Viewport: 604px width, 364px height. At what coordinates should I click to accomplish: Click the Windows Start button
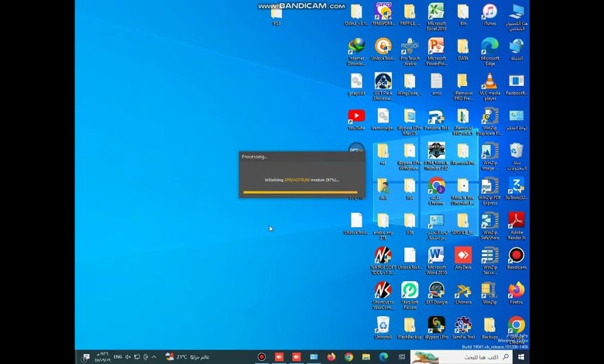(x=521, y=357)
